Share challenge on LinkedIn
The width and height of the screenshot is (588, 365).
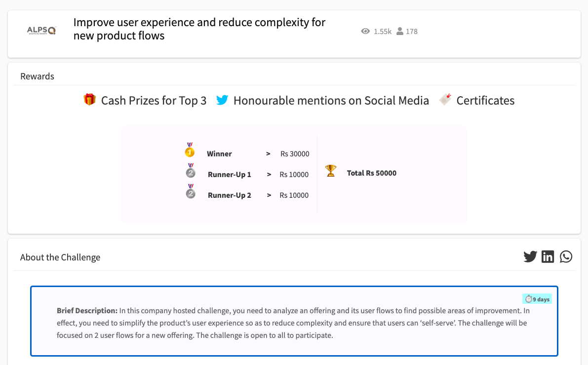tap(548, 257)
